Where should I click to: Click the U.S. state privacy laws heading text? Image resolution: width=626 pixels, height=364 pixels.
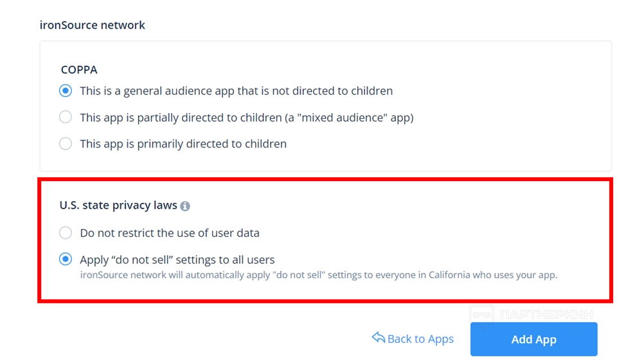[x=118, y=205]
